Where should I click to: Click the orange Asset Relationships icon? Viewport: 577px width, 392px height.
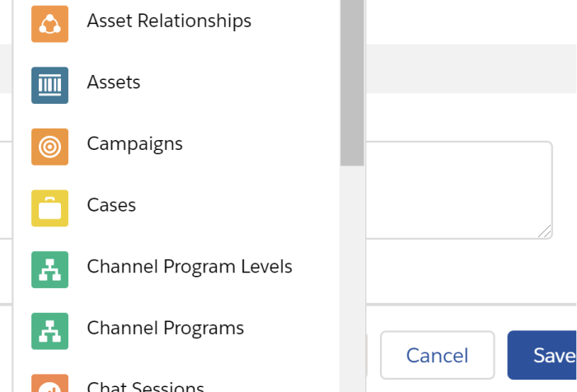click(49, 23)
